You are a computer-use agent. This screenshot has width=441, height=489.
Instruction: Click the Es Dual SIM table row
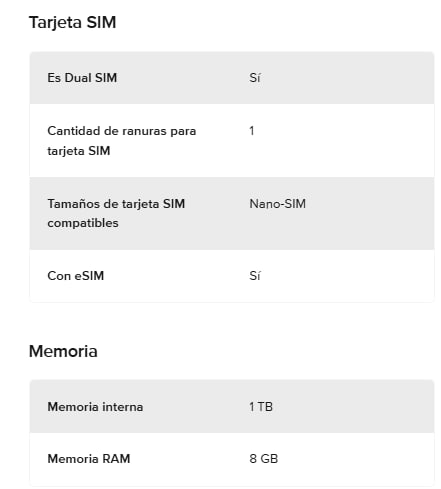point(232,78)
